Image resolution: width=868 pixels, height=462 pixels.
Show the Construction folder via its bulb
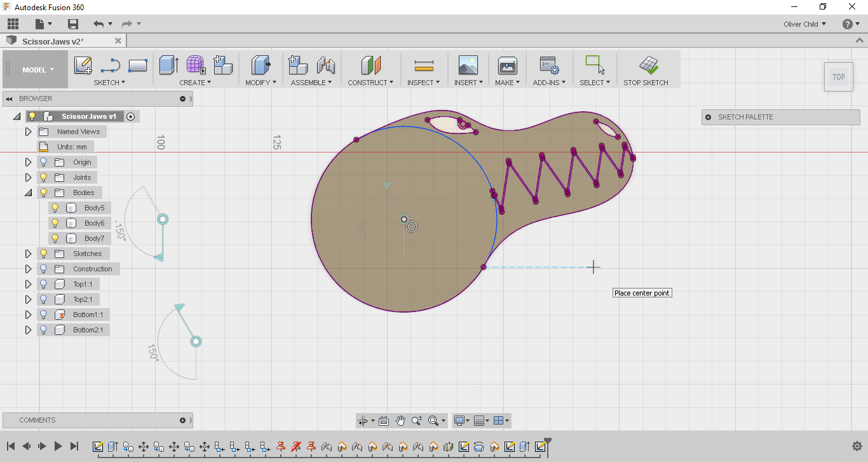click(x=43, y=269)
